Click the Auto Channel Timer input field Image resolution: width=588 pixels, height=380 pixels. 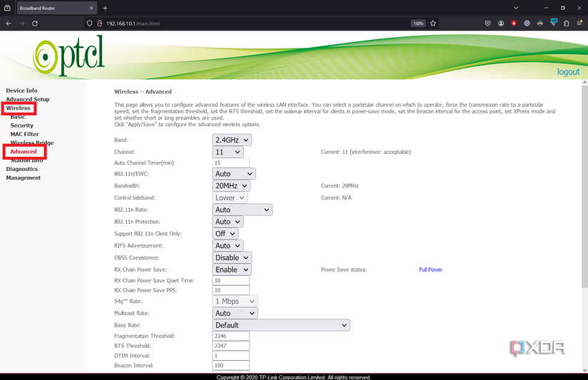(x=231, y=163)
